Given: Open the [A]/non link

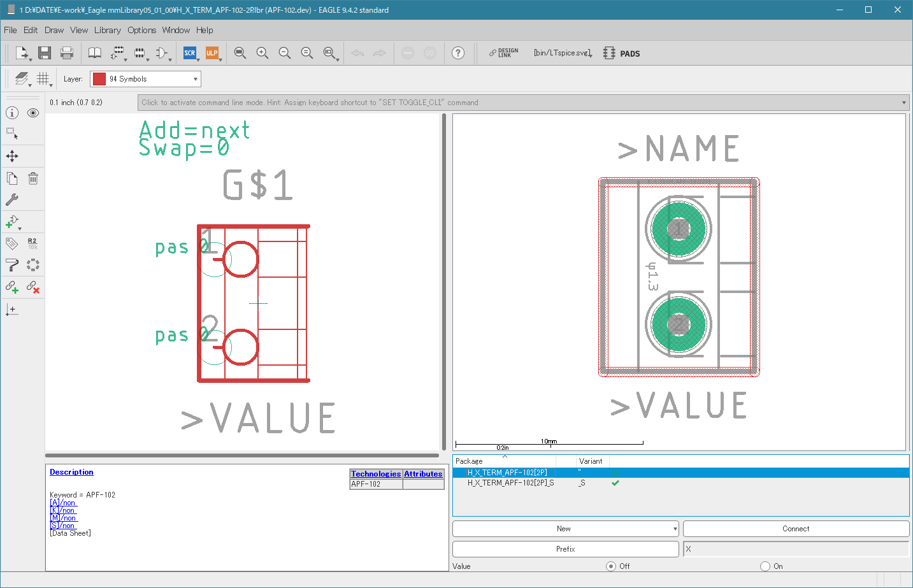Looking at the screenshot, I should click(62, 503).
